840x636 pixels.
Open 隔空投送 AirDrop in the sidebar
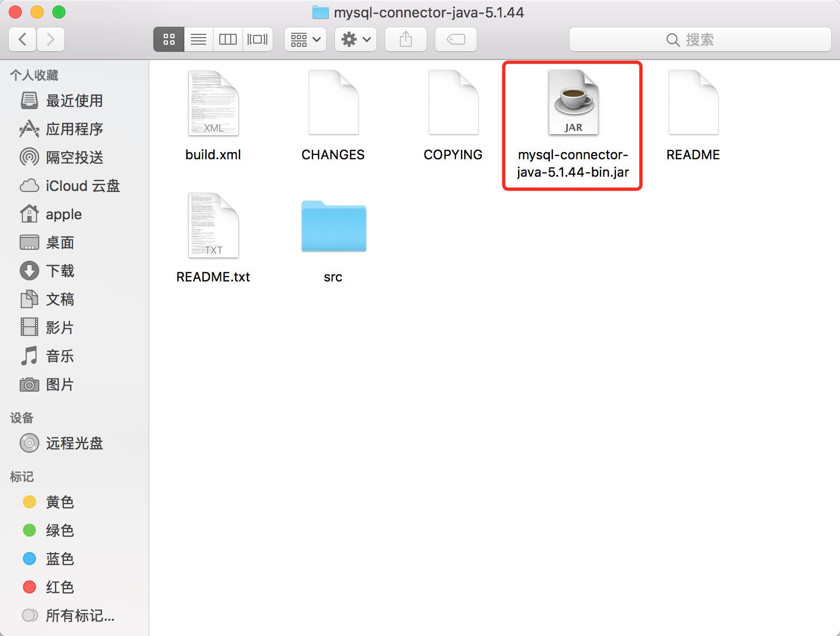(74, 158)
